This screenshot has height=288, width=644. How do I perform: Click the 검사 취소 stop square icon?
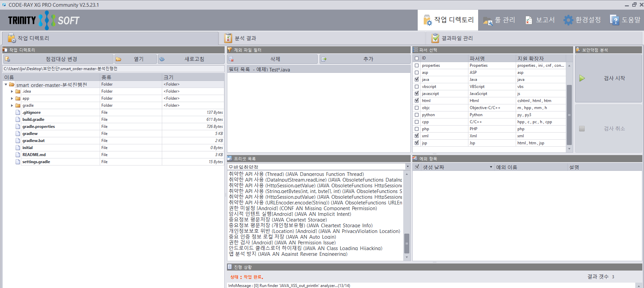click(x=582, y=129)
